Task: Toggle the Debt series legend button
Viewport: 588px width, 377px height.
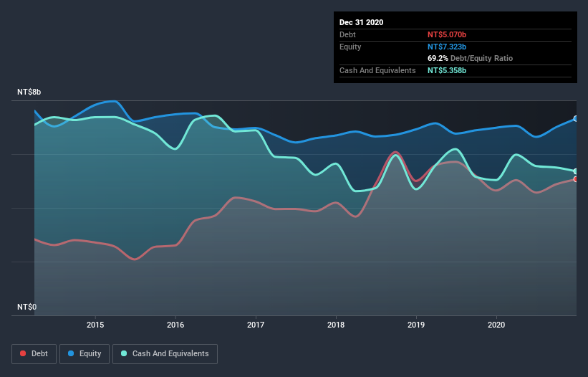Action: click(34, 354)
